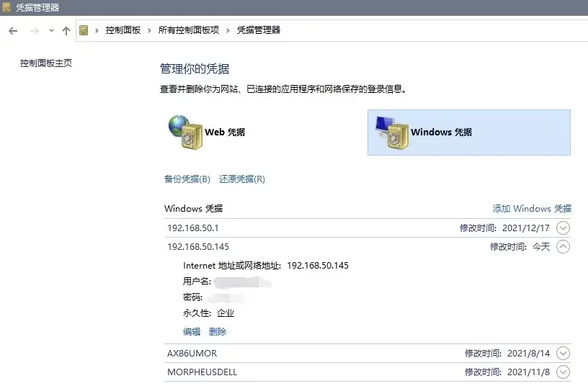588x386 pixels.
Task: Click 备份凭据(B) link
Action: [x=187, y=179]
